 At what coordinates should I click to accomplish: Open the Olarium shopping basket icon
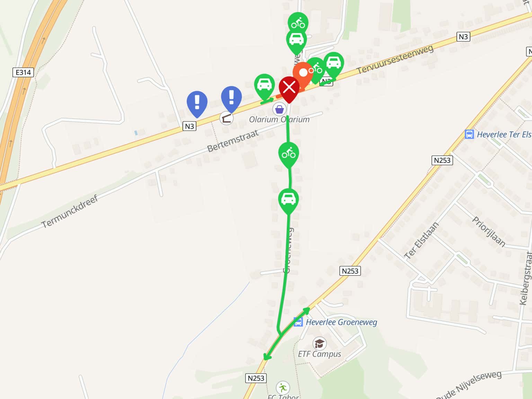(279, 109)
